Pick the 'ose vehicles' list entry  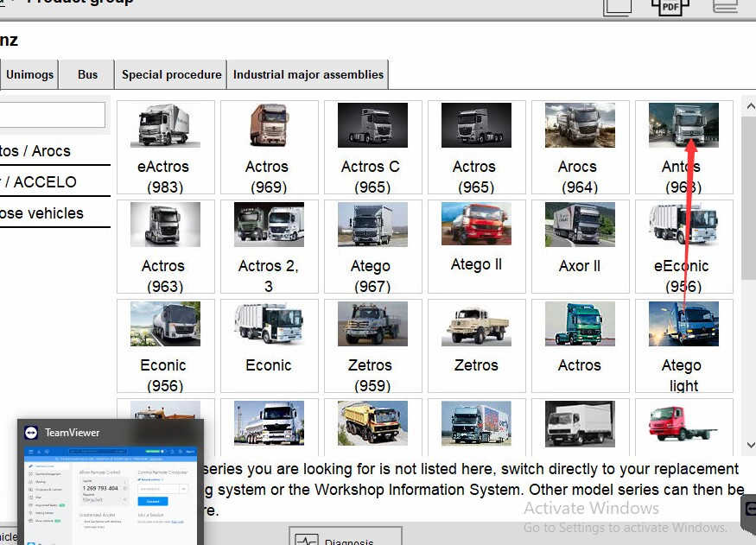pos(54,213)
